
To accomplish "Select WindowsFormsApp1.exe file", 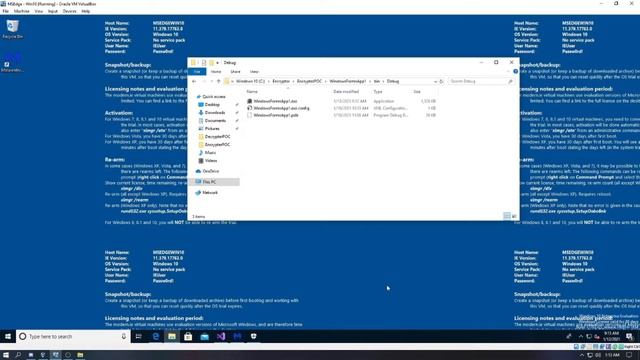I will [275, 101].
